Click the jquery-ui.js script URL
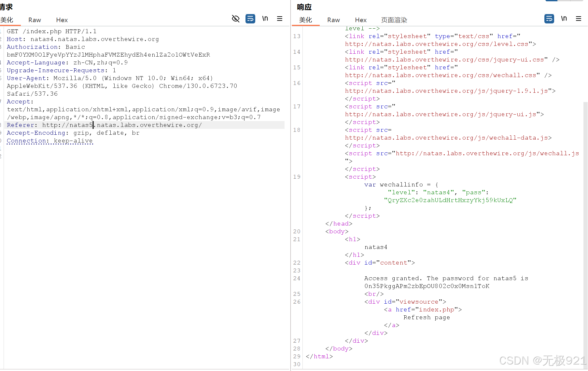The image size is (588, 371). (x=441, y=114)
